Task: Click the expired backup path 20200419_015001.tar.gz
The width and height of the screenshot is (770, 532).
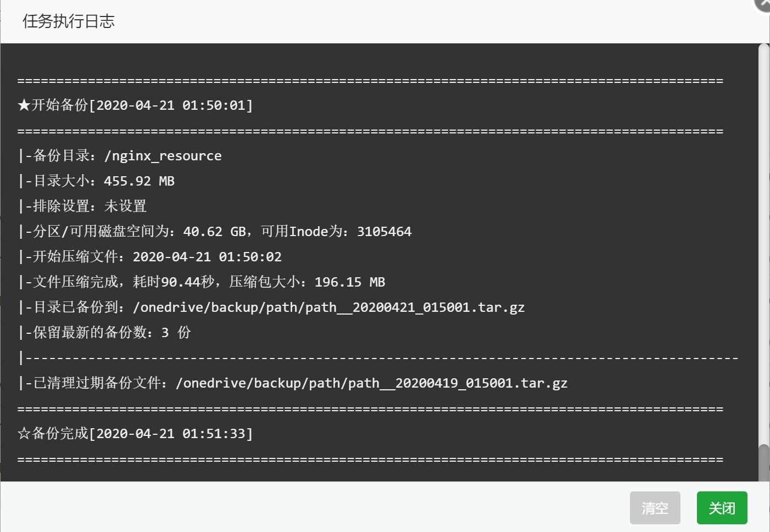Action: 371,383
